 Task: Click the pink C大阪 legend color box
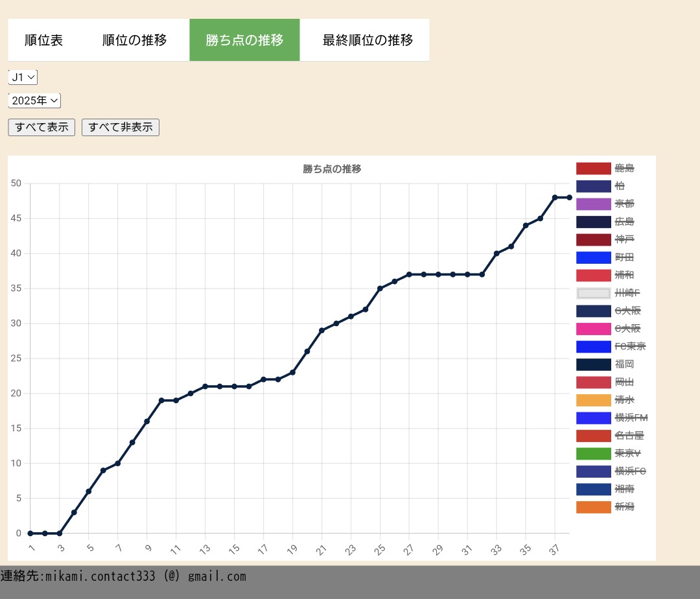tap(593, 329)
